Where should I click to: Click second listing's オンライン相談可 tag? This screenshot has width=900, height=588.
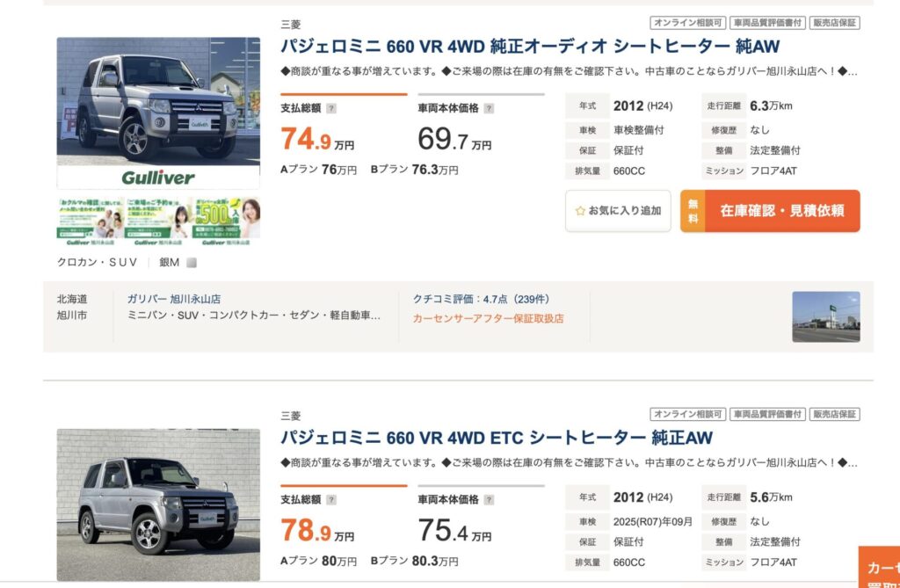coord(687,414)
